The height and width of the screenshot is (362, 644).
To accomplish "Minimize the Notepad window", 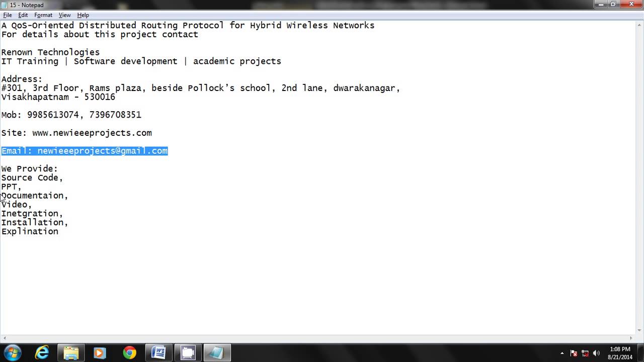I will [x=601, y=4].
